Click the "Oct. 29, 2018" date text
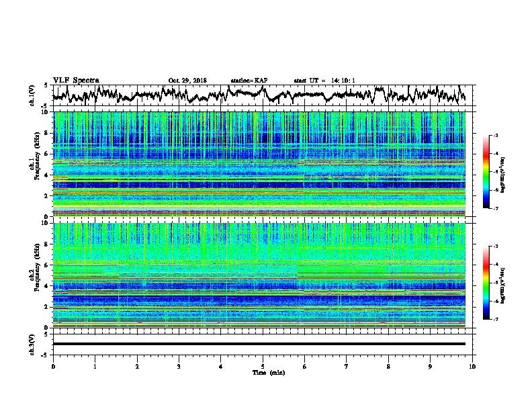 click(x=187, y=81)
